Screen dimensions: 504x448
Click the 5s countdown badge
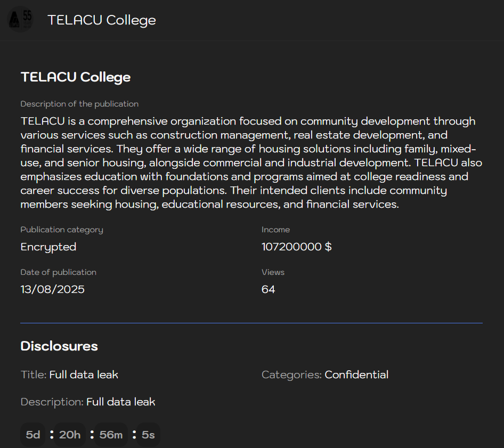[x=148, y=435]
